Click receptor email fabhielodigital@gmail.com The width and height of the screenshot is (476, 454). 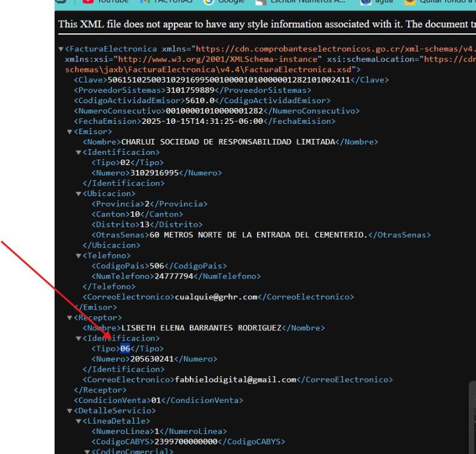pos(235,379)
